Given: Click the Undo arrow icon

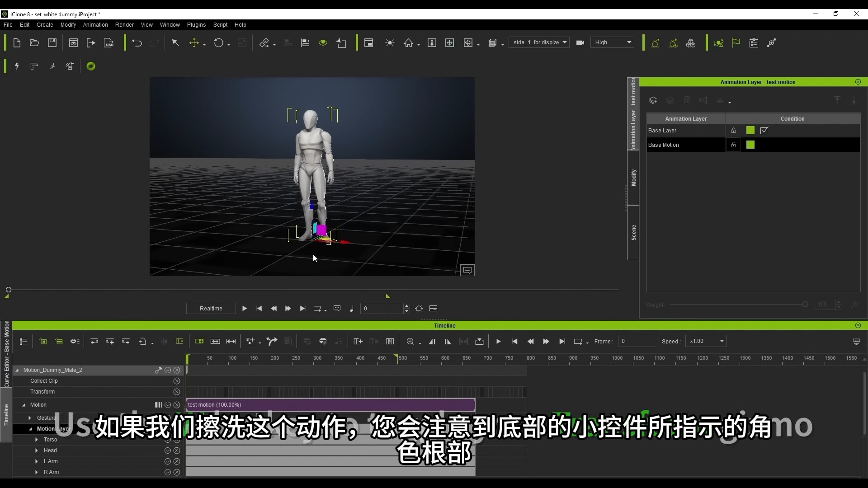Looking at the screenshot, I should [x=137, y=43].
